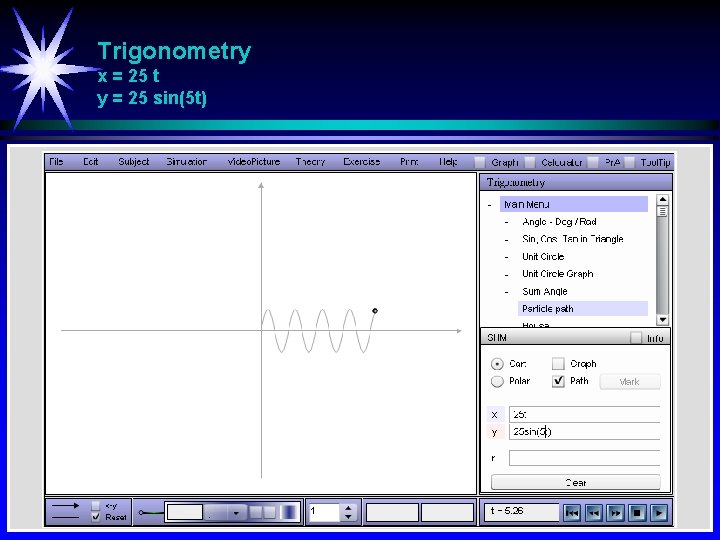This screenshot has width=720, height=540.
Task: Select the Unit Circle Graph topic
Action: pyautogui.click(x=558, y=274)
